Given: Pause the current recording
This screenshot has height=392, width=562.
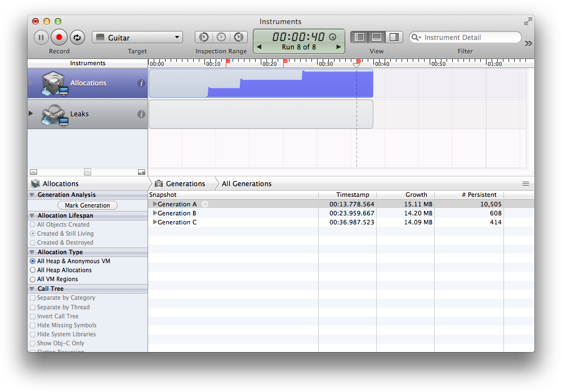Looking at the screenshot, I should (x=41, y=37).
